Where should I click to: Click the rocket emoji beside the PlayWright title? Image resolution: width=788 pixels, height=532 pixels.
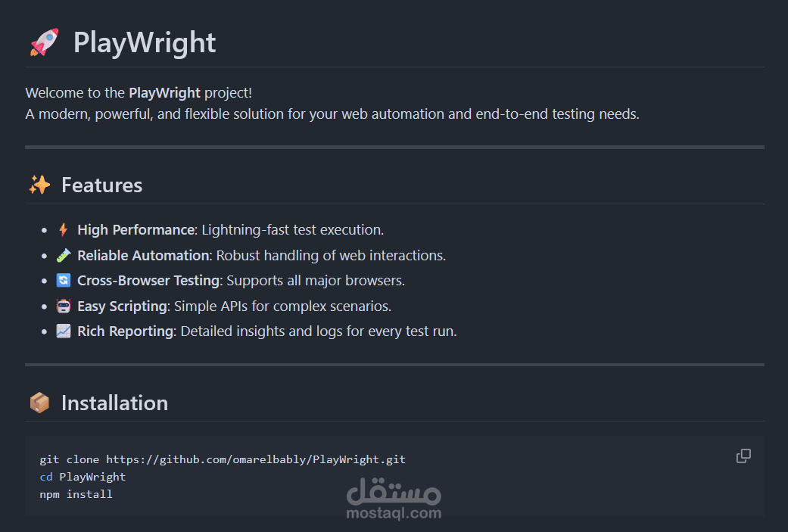tap(44, 42)
